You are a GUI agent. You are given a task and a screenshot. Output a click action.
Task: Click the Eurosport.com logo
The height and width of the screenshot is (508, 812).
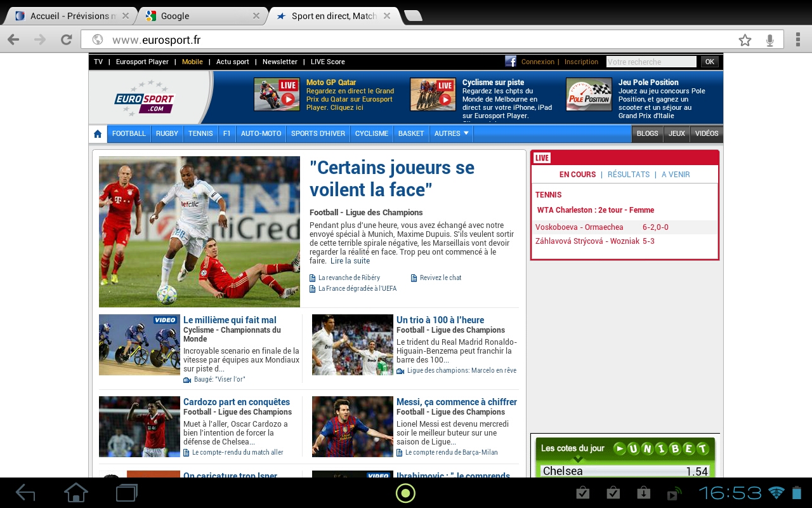point(144,98)
